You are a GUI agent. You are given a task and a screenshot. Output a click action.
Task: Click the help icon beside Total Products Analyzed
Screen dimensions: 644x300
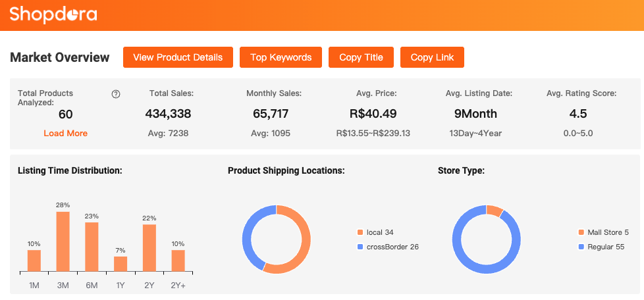pos(116,94)
